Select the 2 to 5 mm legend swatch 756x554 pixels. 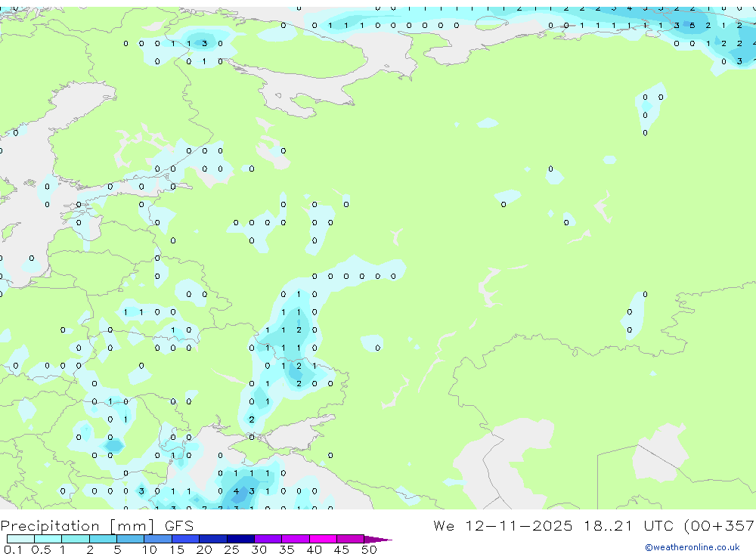(103, 539)
